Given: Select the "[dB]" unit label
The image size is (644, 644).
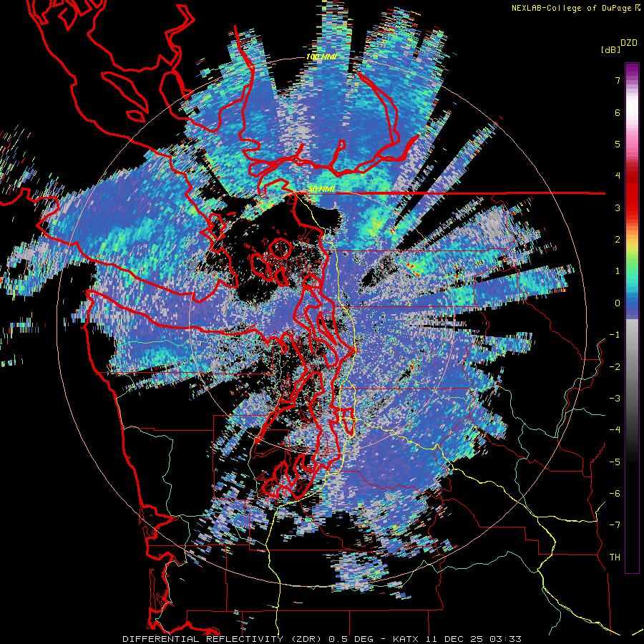Looking at the screenshot, I should point(611,49).
